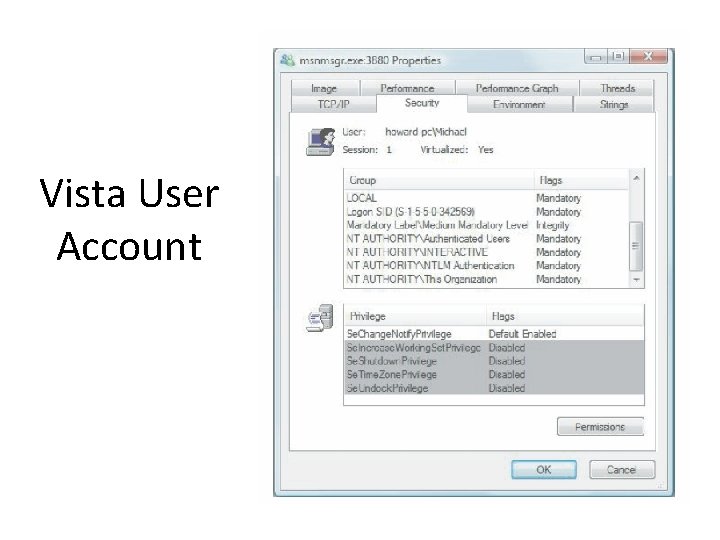This screenshot has height=540, width=720.
Task: Select the LOCAL group row
Action: 487,198
